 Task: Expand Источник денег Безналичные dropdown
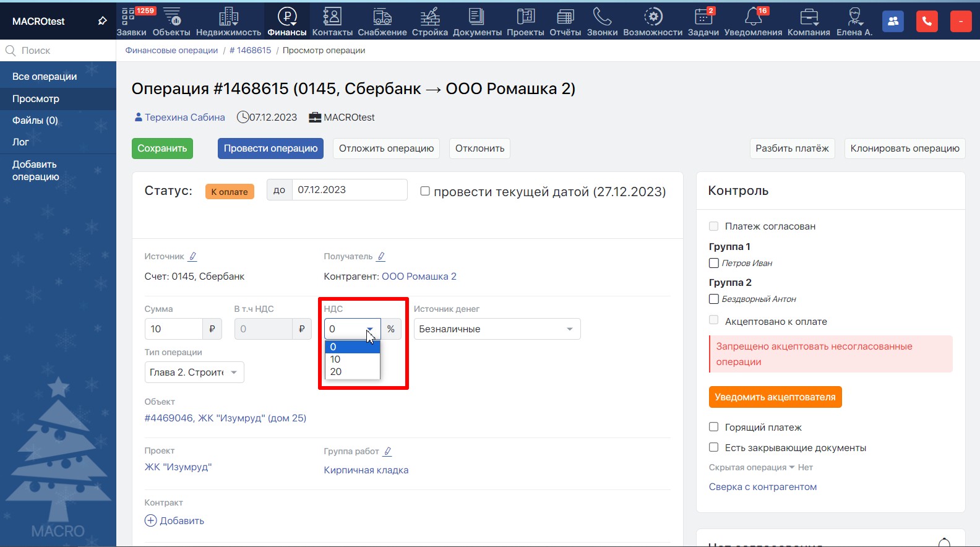(497, 329)
